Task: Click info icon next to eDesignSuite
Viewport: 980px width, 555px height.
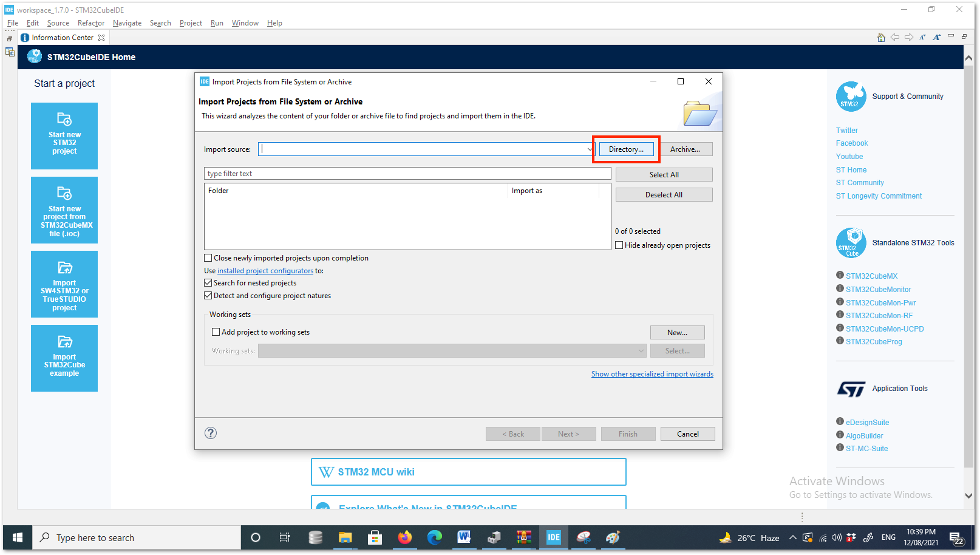Action: [840, 421]
